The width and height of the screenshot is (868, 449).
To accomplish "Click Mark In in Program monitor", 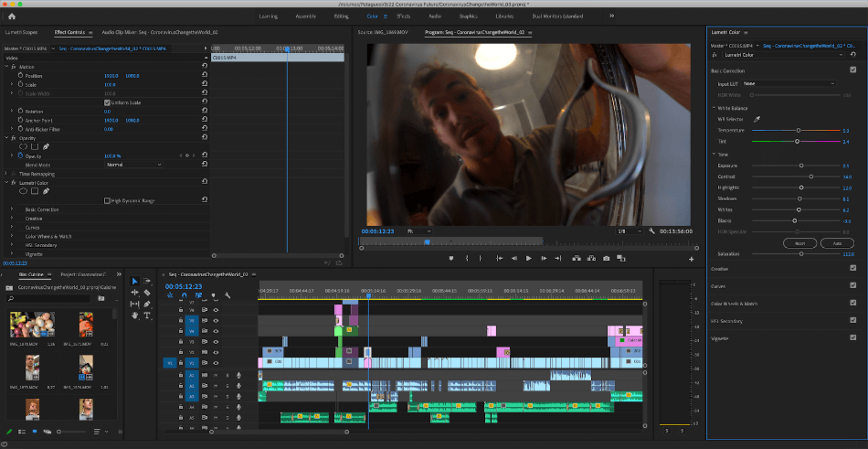I will (x=467, y=258).
